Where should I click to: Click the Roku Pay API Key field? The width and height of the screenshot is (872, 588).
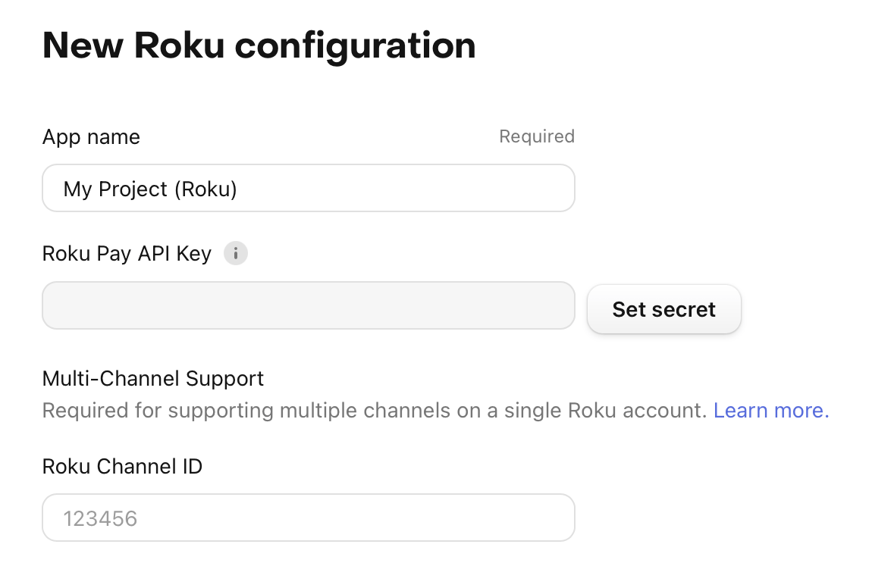pos(308,305)
